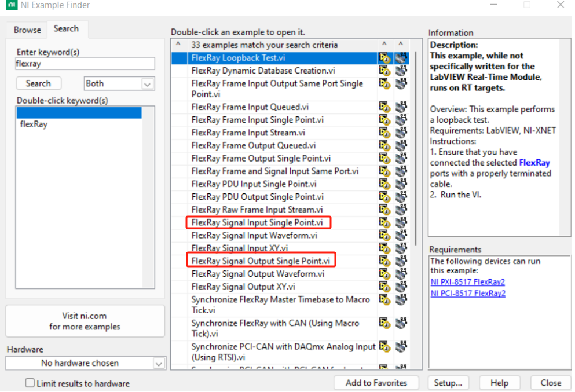Click the VI icon beside FlexRay Frame Input Single Point.vi

[x=384, y=120]
